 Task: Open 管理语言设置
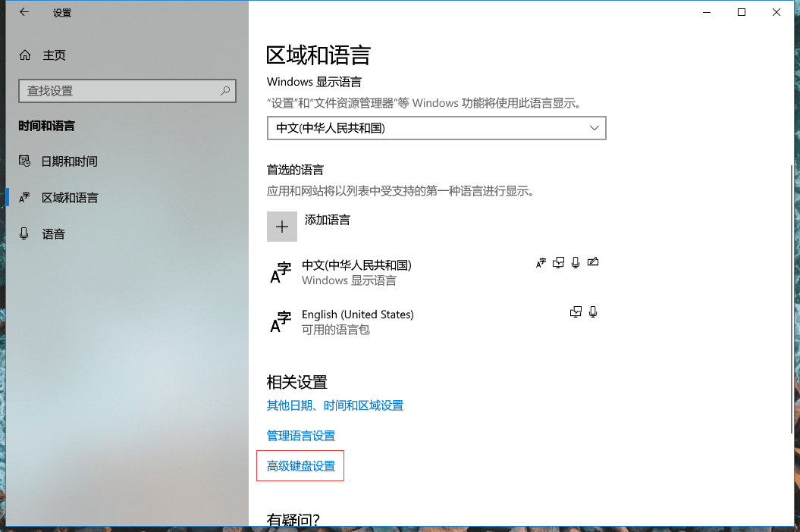click(x=301, y=435)
